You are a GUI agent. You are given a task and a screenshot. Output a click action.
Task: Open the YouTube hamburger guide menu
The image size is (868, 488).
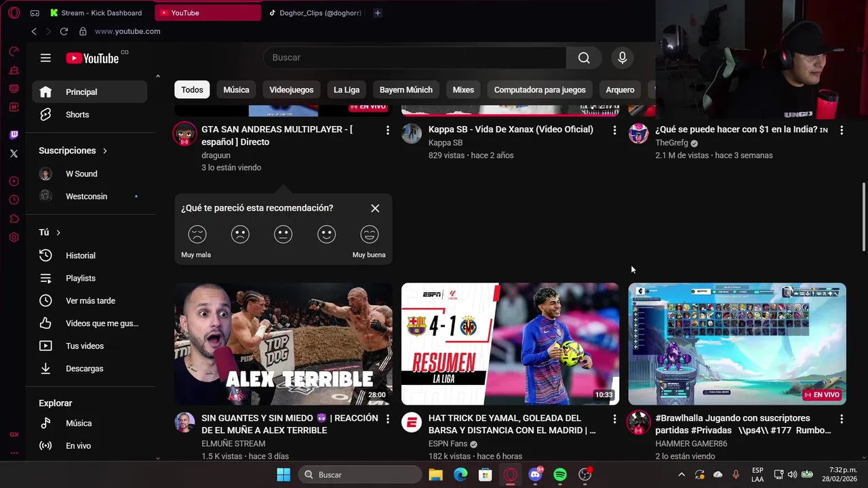45,58
